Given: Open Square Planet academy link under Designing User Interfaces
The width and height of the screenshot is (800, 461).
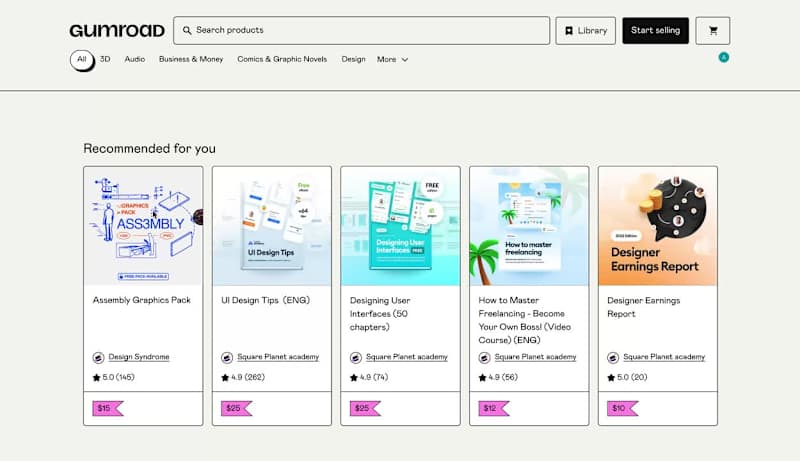Looking at the screenshot, I should pyautogui.click(x=407, y=357).
